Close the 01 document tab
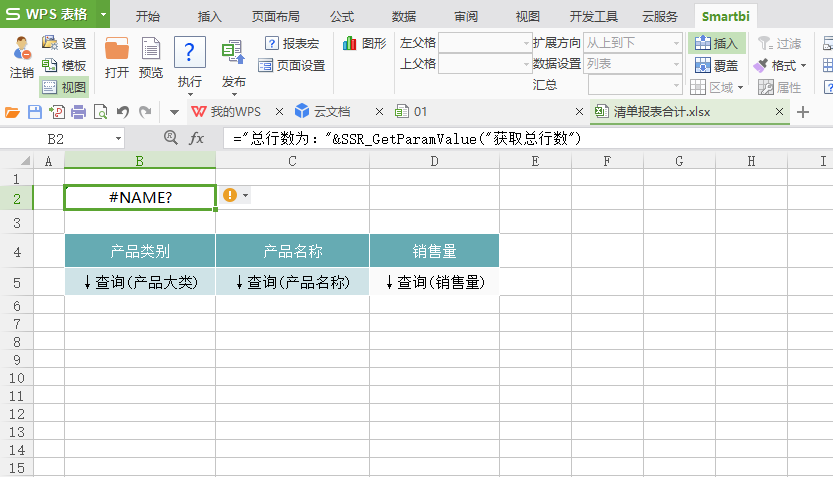 coord(579,112)
